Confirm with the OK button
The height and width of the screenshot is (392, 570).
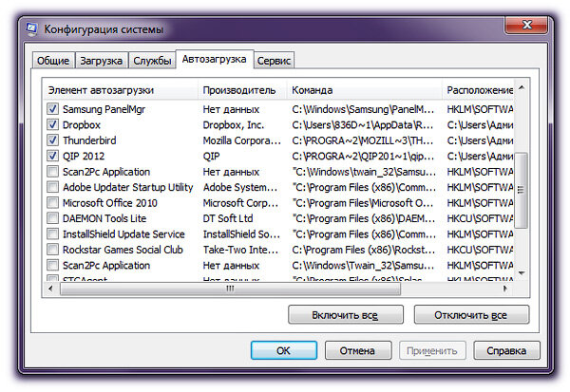[x=283, y=350]
